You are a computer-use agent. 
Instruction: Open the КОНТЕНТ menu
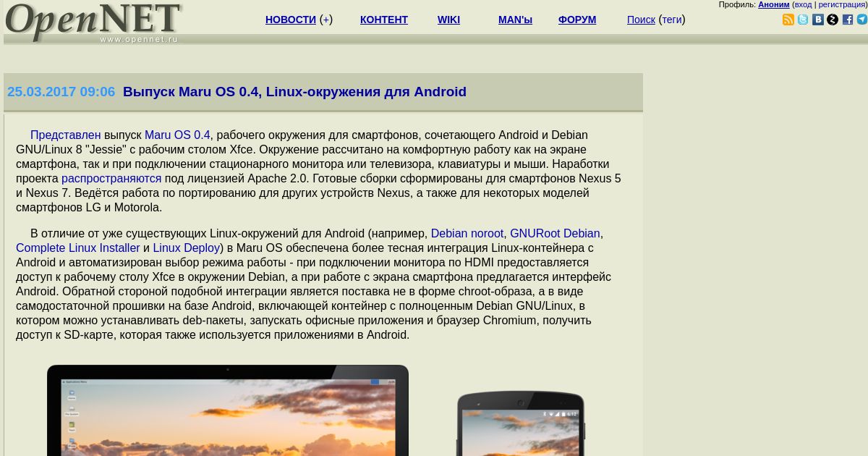(x=384, y=20)
